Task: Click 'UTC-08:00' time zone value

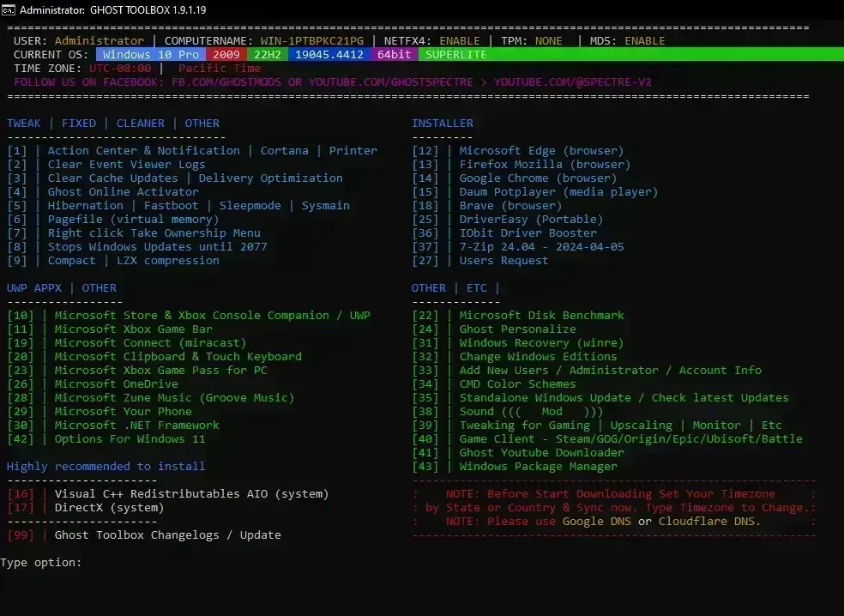Action: pyautogui.click(x=120, y=69)
